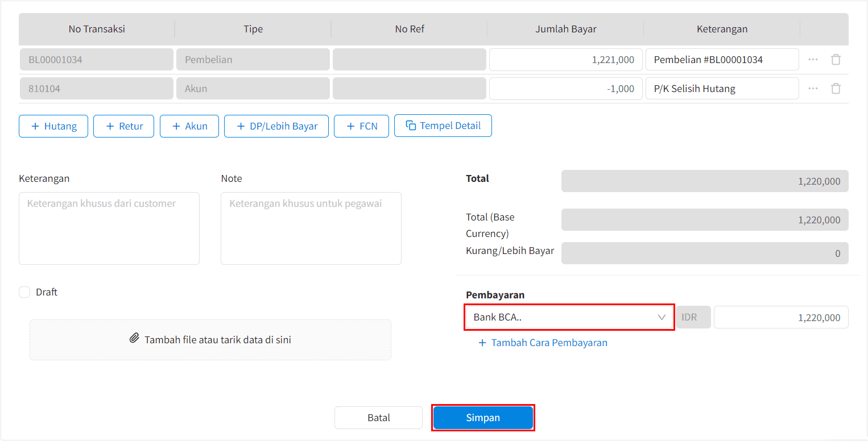Click the Tambah Cara Pembayaran link

[x=543, y=343]
